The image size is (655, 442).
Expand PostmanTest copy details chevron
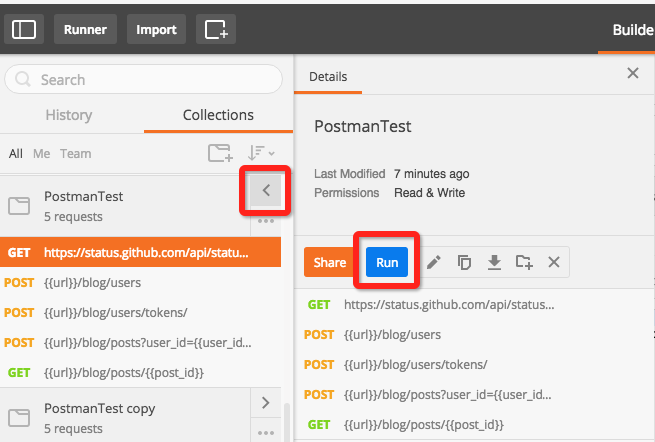click(265, 402)
